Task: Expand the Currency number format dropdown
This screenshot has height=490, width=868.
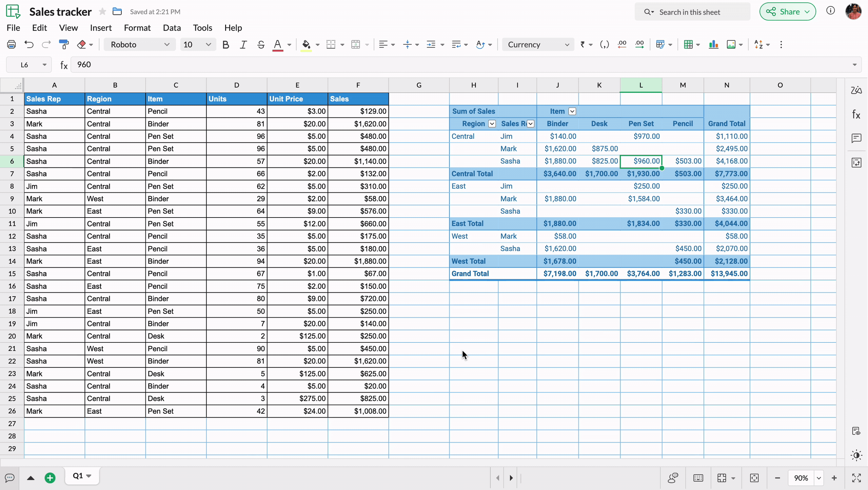Action: [538, 44]
